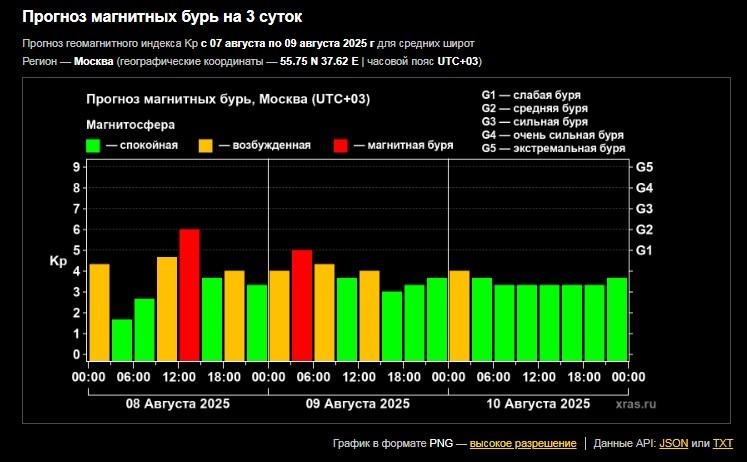Click the last green bar on 10 August

617,319
